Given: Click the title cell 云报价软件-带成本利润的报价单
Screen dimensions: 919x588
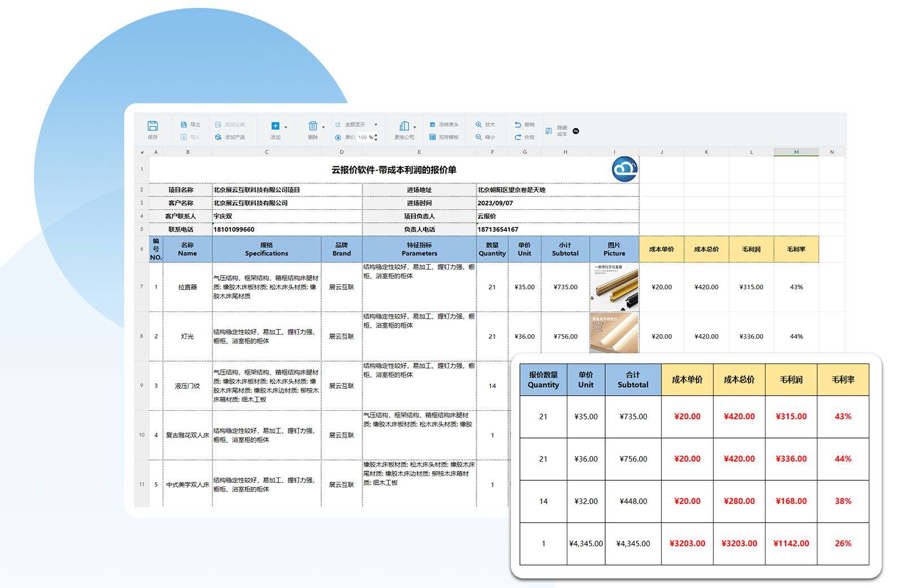Looking at the screenshot, I should (394, 170).
